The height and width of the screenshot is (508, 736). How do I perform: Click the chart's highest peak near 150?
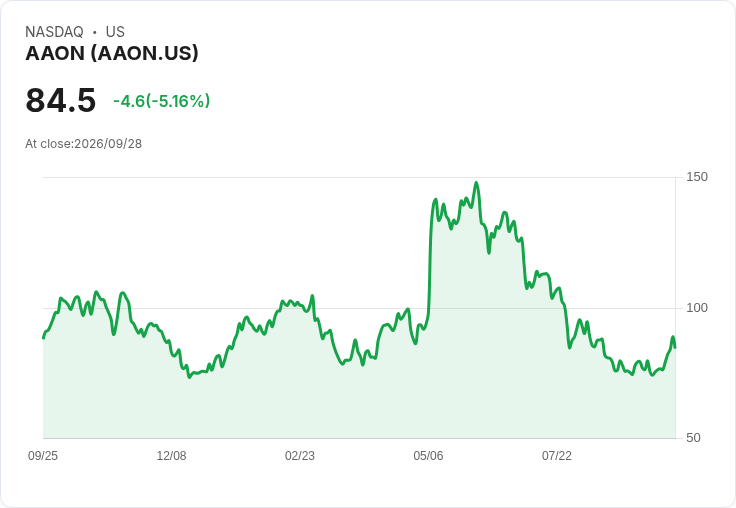click(x=476, y=183)
